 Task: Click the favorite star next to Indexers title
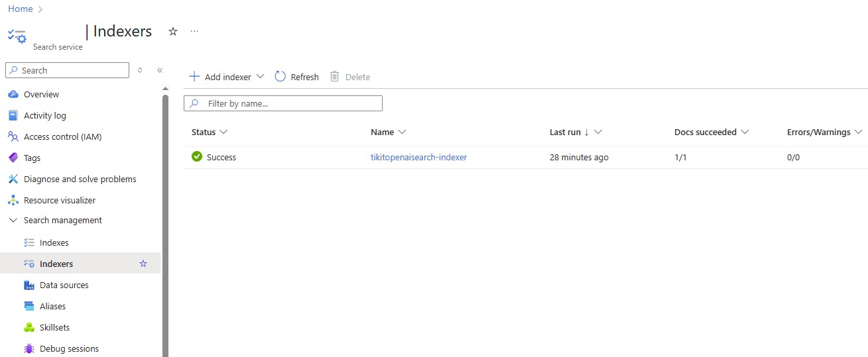click(173, 31)
